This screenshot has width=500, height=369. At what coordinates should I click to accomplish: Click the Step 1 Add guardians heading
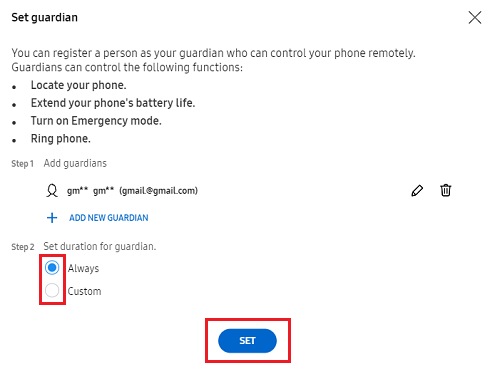click(x=59, y=163)
